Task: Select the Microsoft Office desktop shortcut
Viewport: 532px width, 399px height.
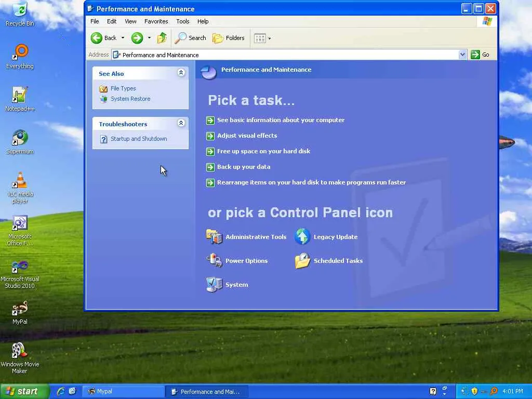Action: pos(20,231)
